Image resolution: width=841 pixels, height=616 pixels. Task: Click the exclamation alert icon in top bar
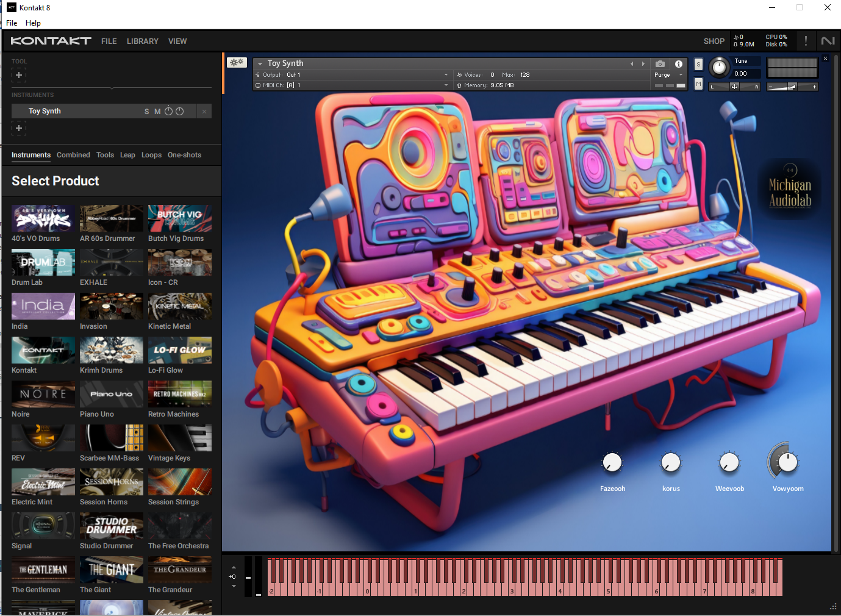[x=806, y=41]
